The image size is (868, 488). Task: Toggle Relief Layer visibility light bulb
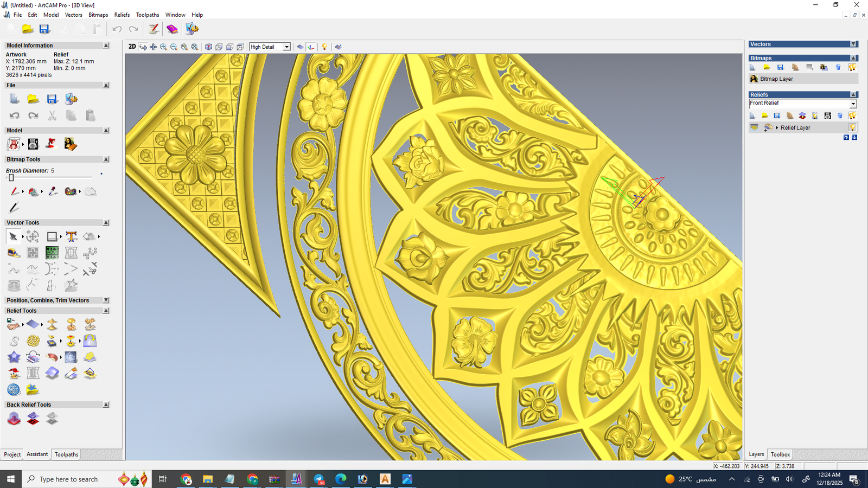(852, 127)
